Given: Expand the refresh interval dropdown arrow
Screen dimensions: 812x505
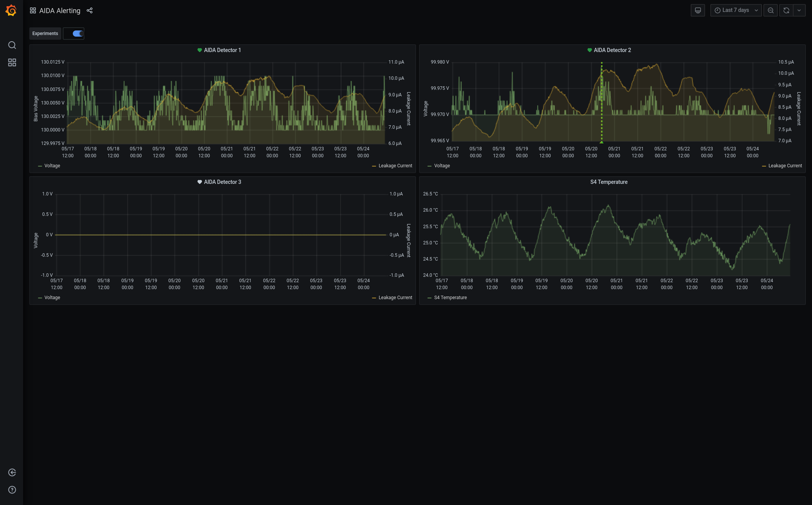Looking at the screenshot, I should (x=799, y=10).
